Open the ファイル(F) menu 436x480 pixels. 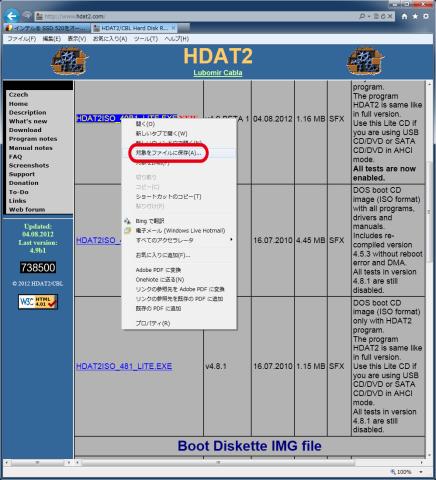[x=22, y=39]
